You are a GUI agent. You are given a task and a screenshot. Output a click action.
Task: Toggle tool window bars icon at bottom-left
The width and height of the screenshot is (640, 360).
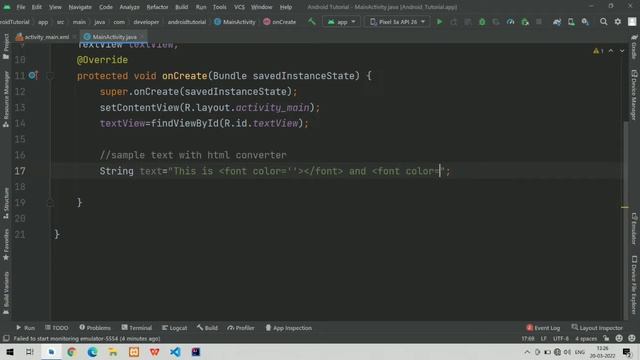tap(6, 338)
